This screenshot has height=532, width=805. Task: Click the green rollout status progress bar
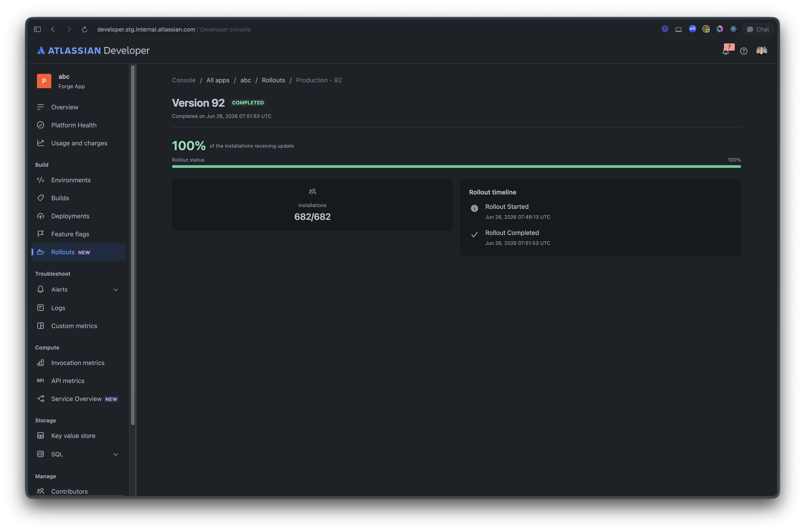pyautogui.click(x=456, y=167)
